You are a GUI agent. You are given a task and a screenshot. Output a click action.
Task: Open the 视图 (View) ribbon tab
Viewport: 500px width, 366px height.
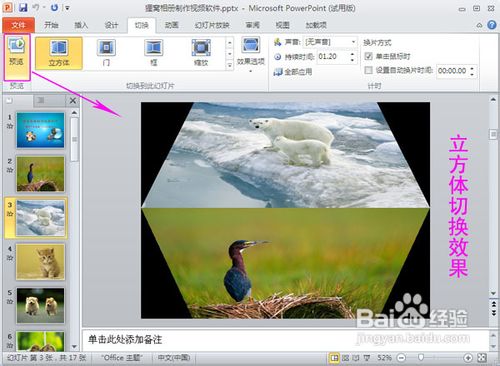click(282, 25)
